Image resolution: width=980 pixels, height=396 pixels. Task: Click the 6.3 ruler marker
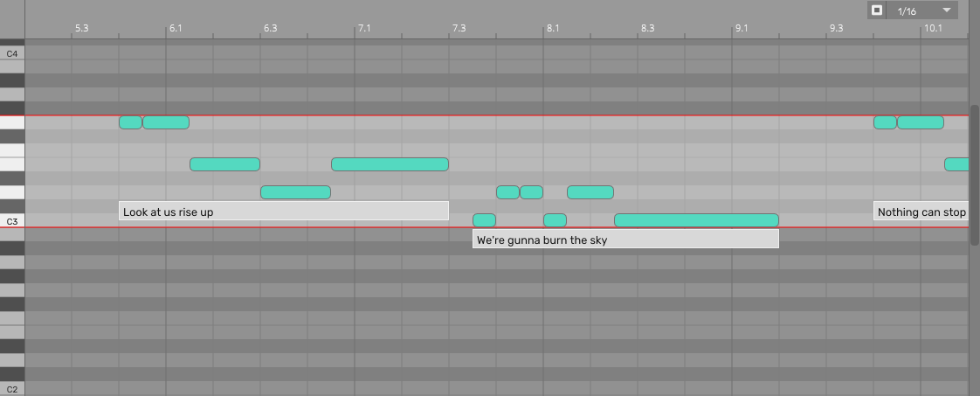pos(270,28)
